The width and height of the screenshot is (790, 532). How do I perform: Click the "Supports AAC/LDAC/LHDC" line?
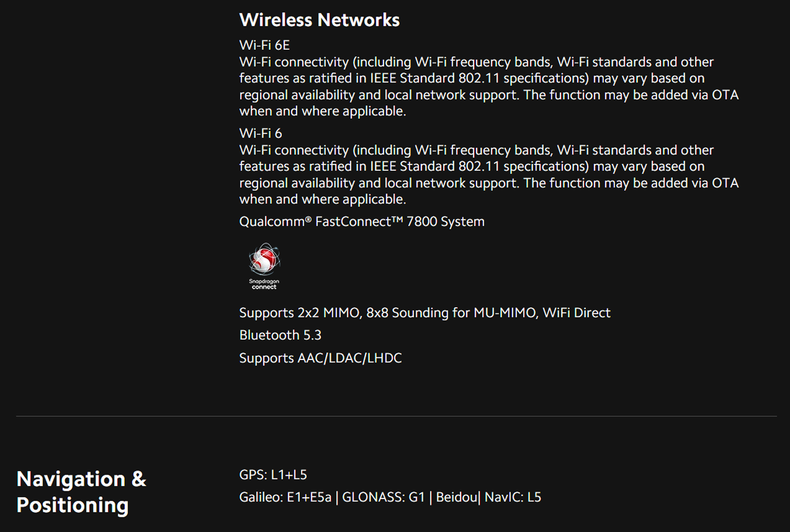pos(320,358)
